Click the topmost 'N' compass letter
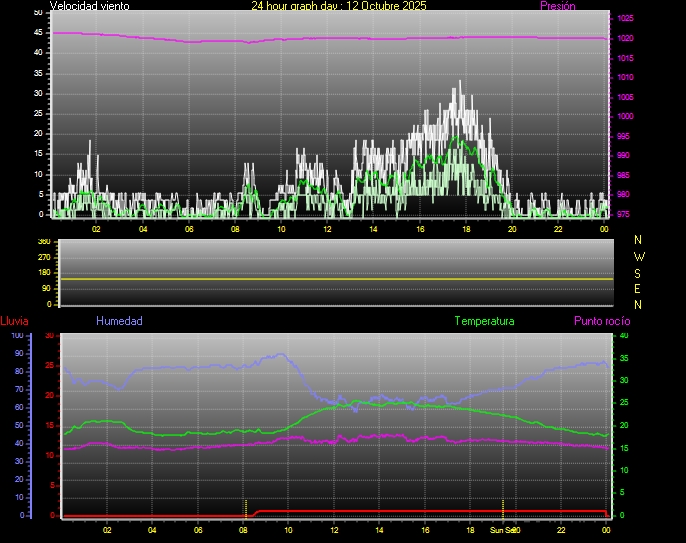 [x=639, y=240]
